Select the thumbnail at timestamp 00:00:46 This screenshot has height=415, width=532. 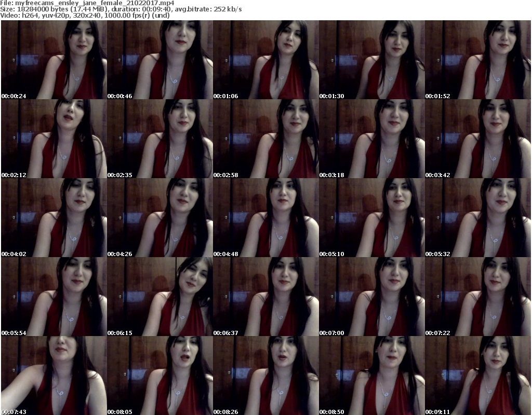pos(160,60)
